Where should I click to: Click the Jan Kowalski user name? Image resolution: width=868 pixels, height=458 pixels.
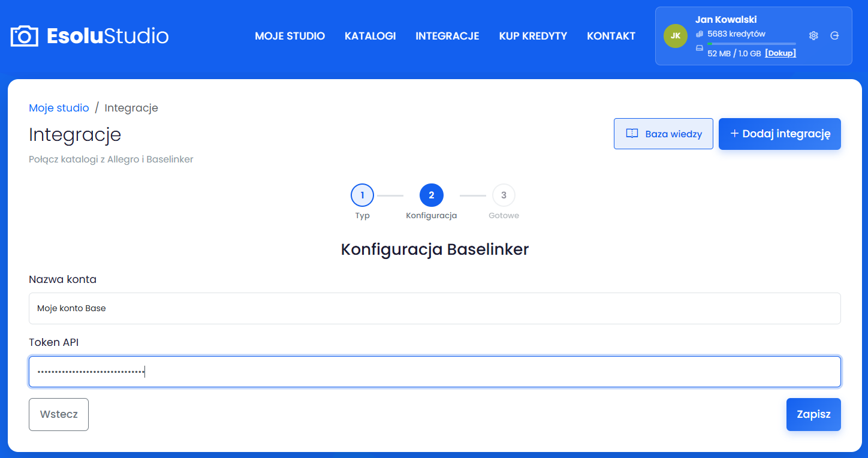tap(726, 20)
